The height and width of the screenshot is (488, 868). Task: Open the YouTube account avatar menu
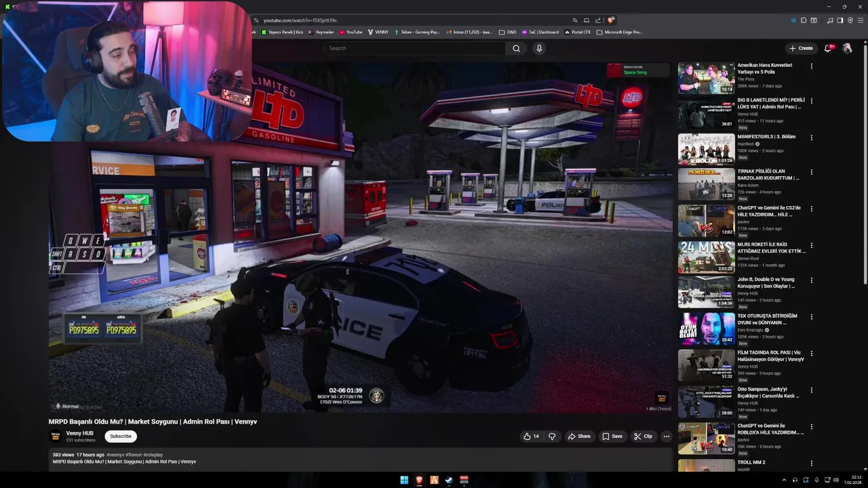847,48
